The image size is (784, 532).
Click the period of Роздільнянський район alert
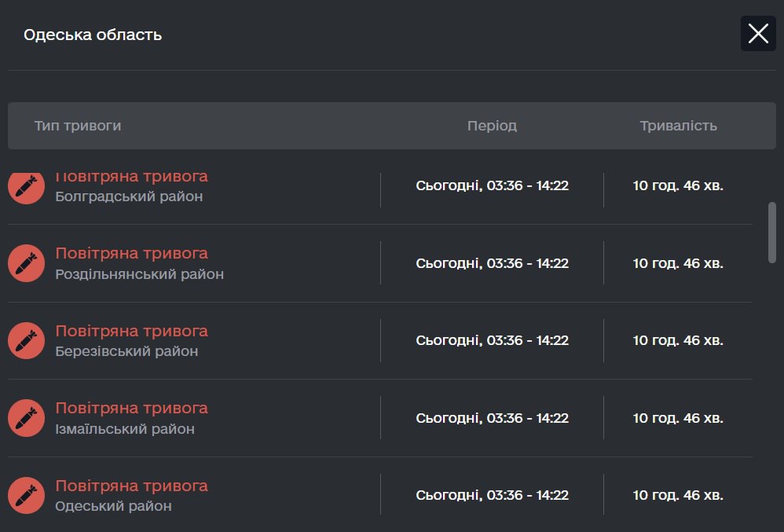point(492,263)
